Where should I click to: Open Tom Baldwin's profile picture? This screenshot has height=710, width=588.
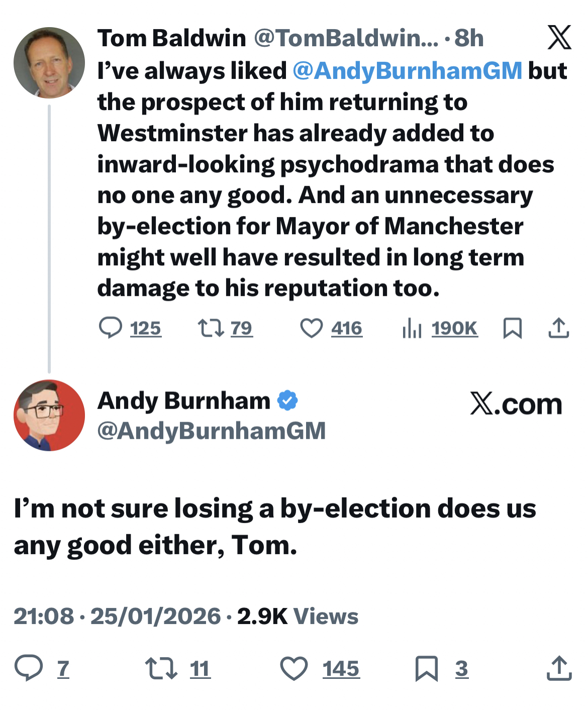[x=49, y=62]
